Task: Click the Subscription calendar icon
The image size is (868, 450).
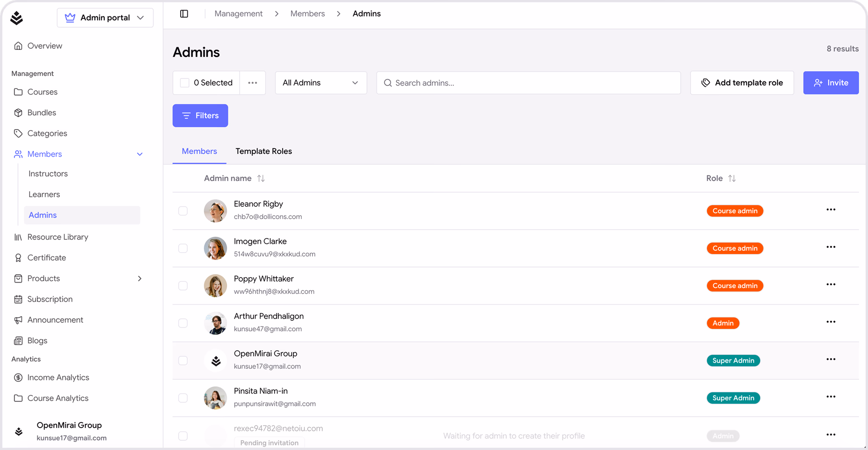Action: pyautogui.click(x=18, y=299)
